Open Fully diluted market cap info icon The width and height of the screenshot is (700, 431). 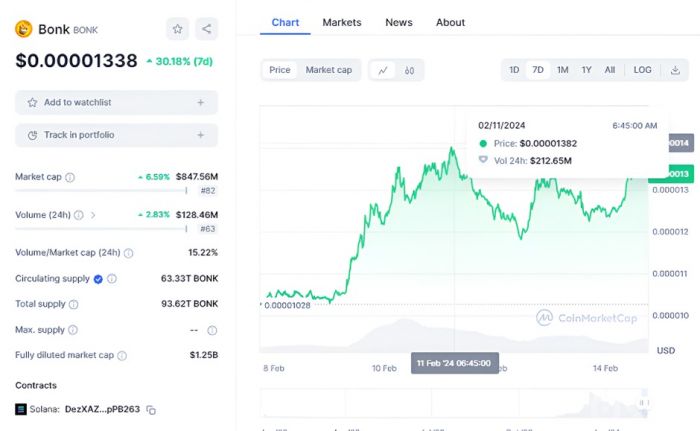tap(122, 356)
